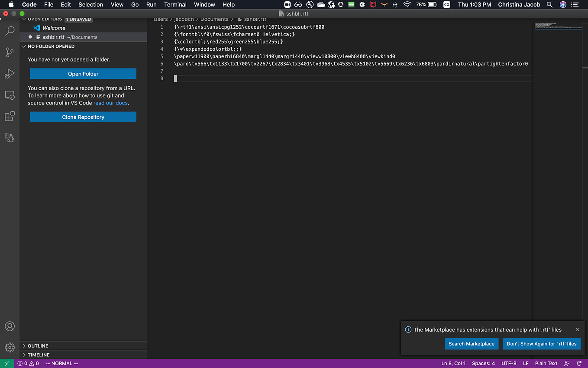Click the remote connection indicator in status bar

point(6,363)
